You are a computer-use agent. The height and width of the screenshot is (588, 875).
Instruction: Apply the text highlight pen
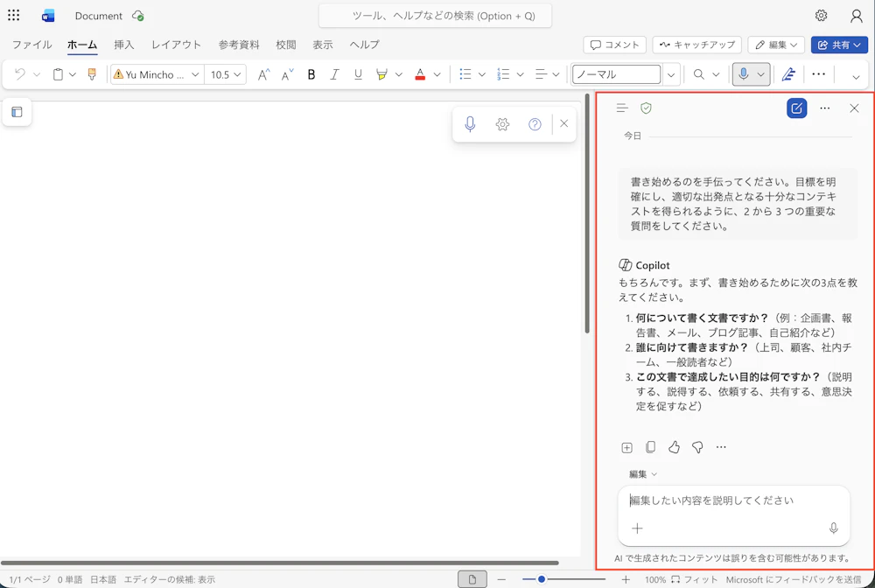tap(381, 74)
